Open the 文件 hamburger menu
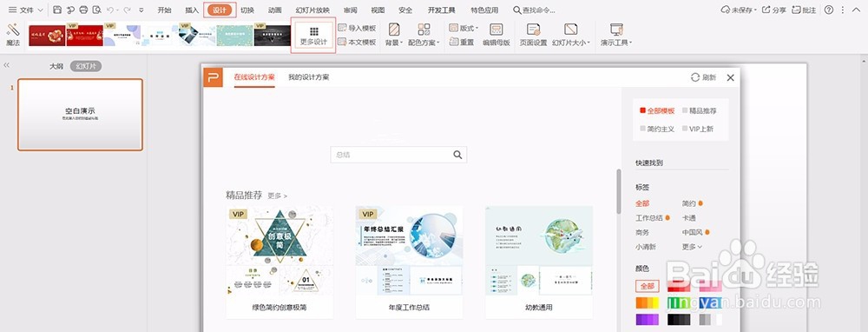The image size is (868, 332). coord(21,10)
